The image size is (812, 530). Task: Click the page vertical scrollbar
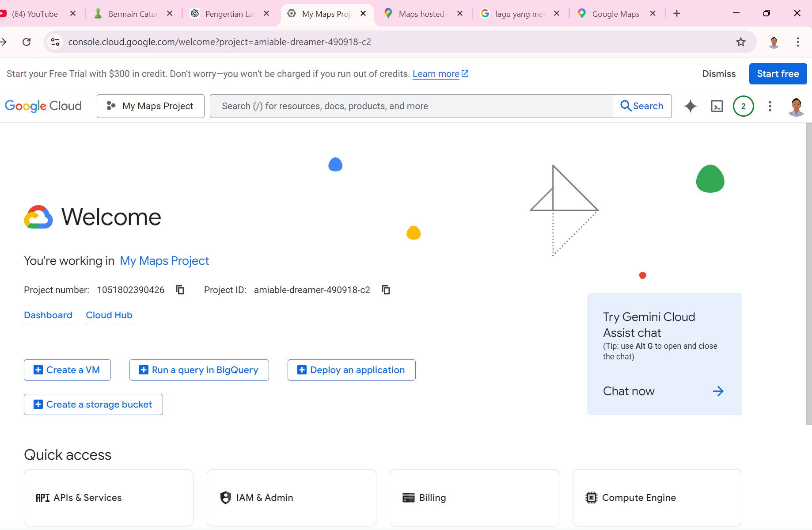[x=808, y=274]
